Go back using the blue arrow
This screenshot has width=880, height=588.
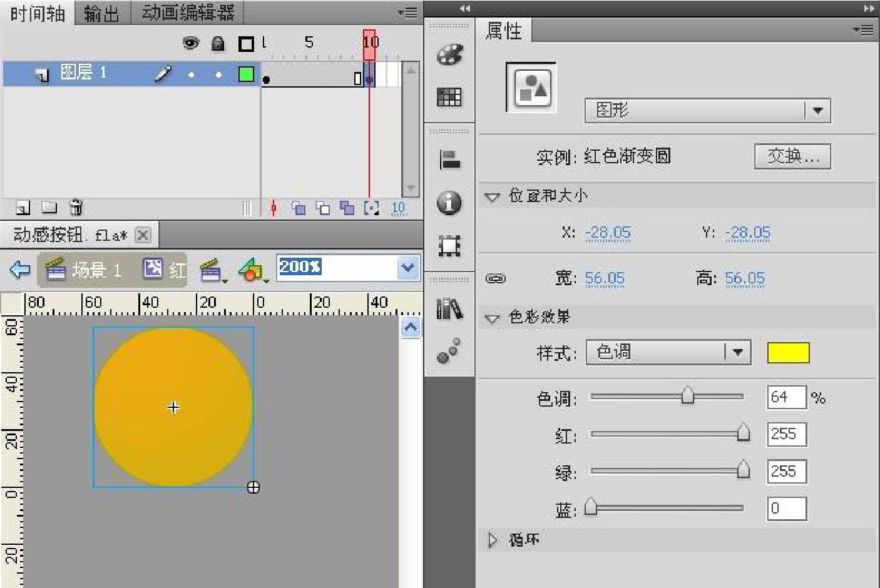20,270
